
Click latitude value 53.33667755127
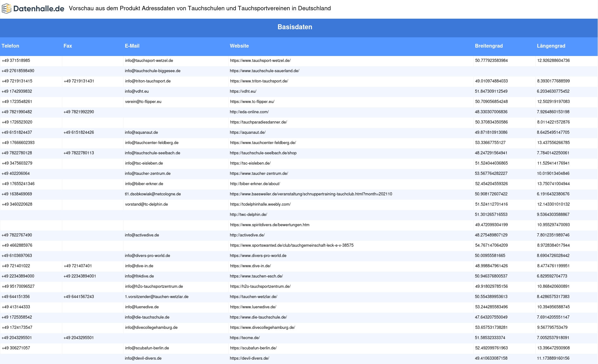coord(491,143)
